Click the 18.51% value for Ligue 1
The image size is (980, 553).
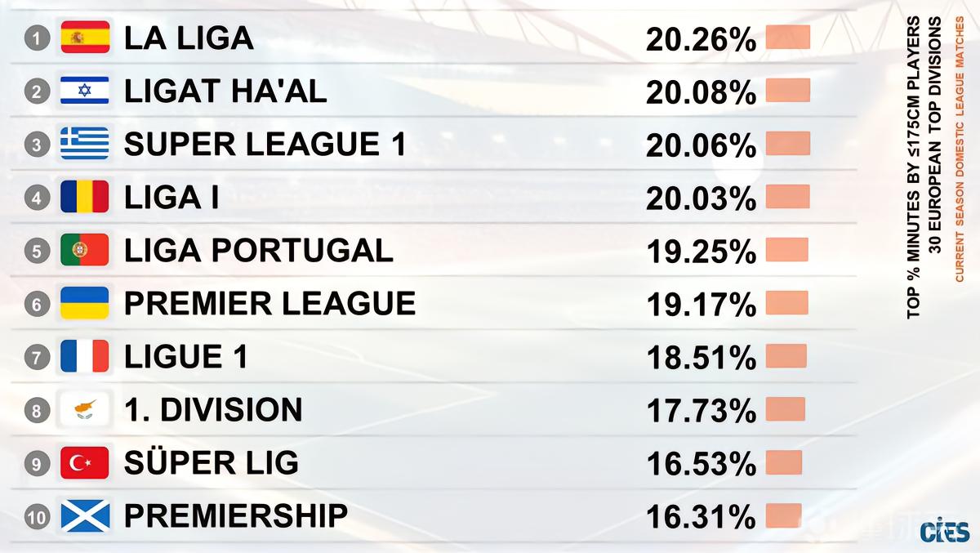pyautogui.click(x=701, y=359)
